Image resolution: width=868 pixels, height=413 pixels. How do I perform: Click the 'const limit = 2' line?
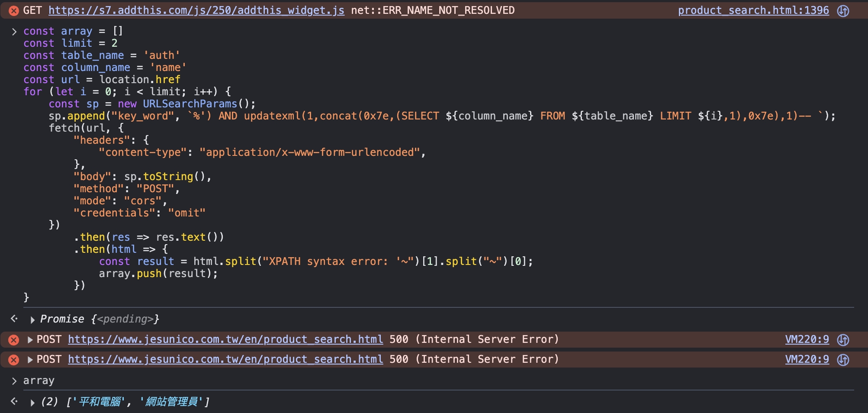click(71, 43)
